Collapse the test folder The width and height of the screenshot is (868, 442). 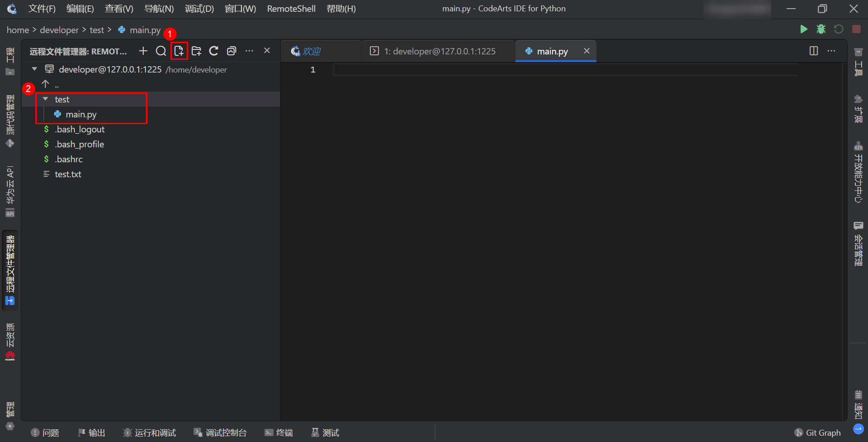click(x=45, y=99)
